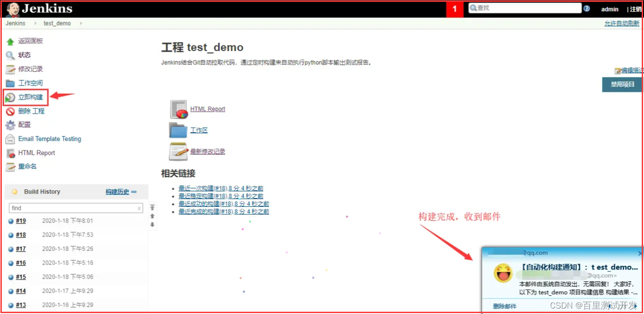Open the 返回面板 sidebar link
Viewport: 644px width, 314px height.
(x=30, y=41)
